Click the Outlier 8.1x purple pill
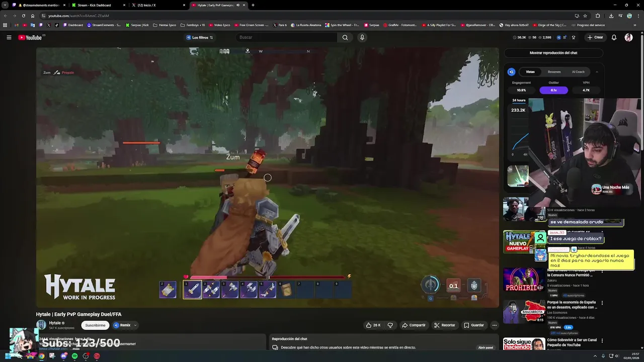The width and height of the screenshot is (644, 362). coord(553,90)
